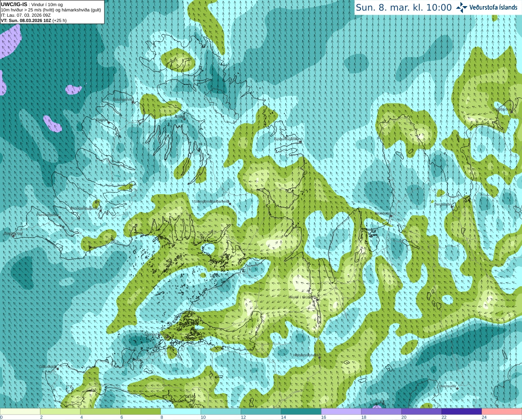The image size is (522, 420).
Task: Click the legend tick number 8
Action: coord(161,417)
